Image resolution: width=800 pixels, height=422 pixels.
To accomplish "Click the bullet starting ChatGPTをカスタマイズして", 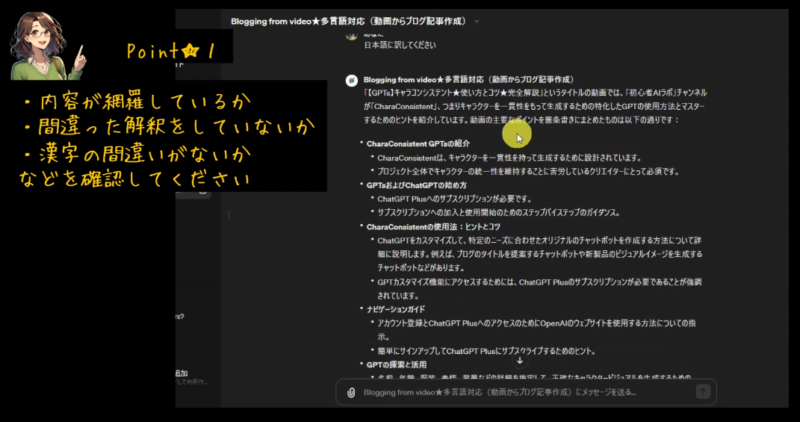I will [x=540, y=254].
